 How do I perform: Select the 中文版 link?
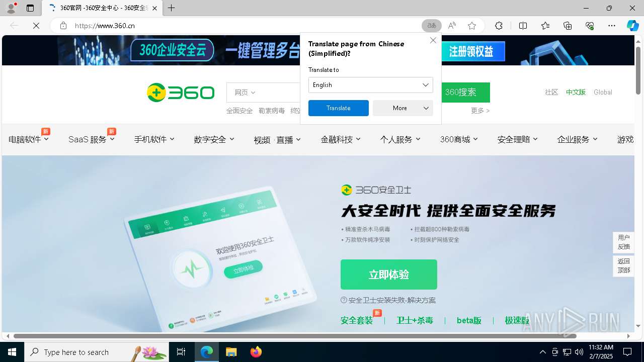pos(576,93)
